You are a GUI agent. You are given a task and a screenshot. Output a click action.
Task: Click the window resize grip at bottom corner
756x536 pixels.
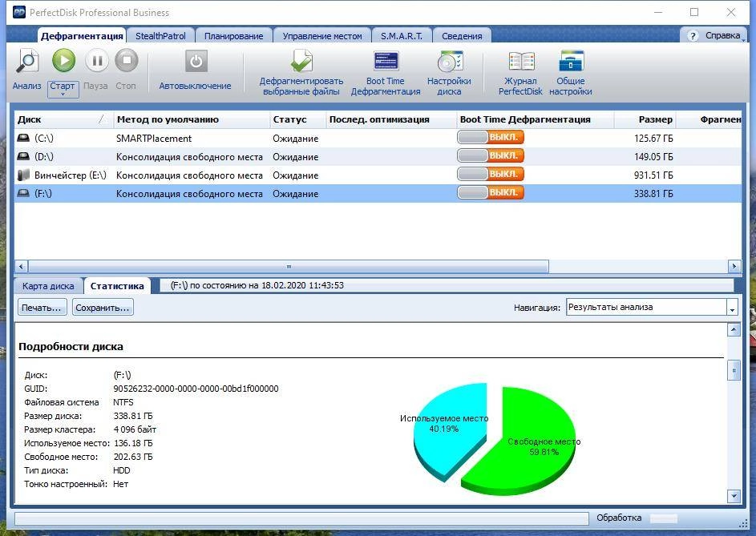pos(743,523)
